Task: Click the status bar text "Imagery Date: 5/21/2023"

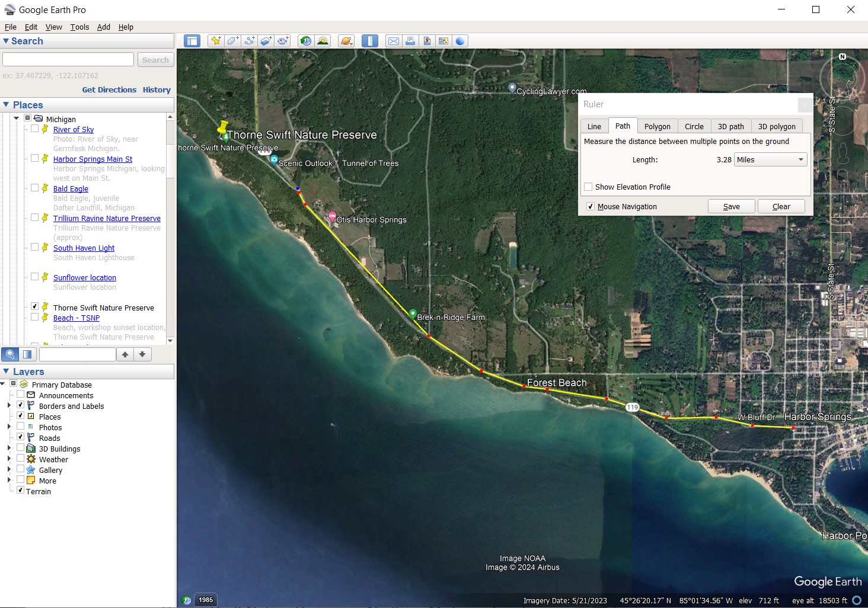Action: [x=565, y=600]
